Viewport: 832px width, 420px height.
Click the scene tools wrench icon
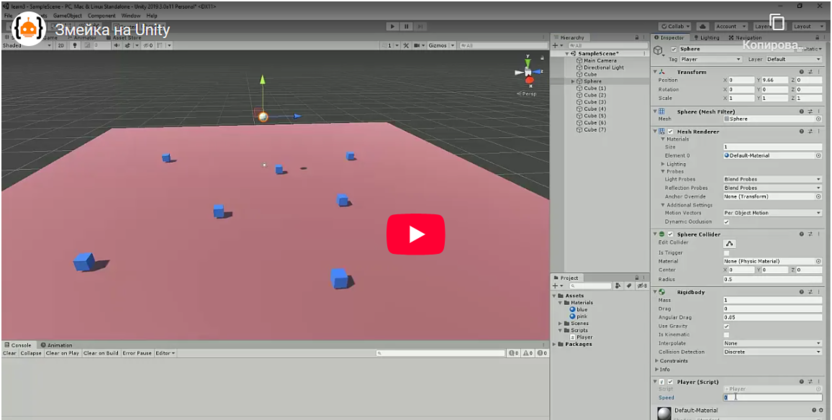406,46
